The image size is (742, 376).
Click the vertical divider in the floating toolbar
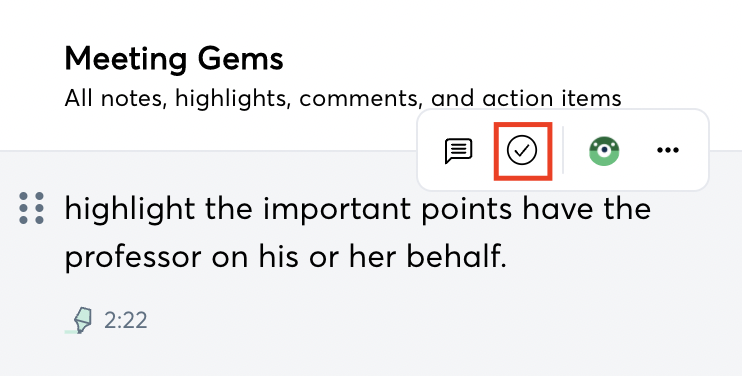(563, 150)
